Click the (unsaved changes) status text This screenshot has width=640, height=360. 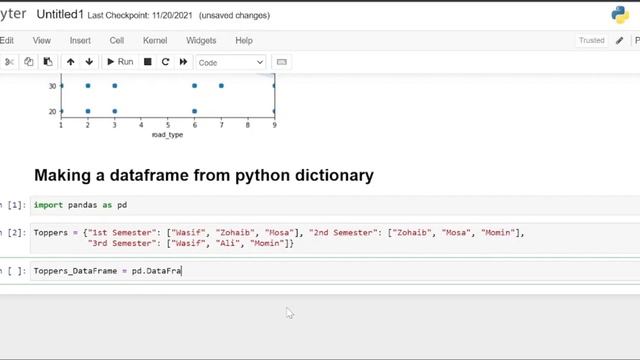[234, 16]
